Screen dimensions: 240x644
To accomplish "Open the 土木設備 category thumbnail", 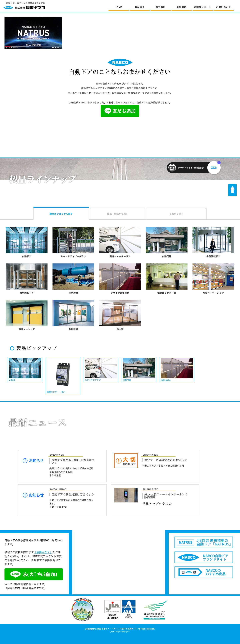I will pos(73,276).
